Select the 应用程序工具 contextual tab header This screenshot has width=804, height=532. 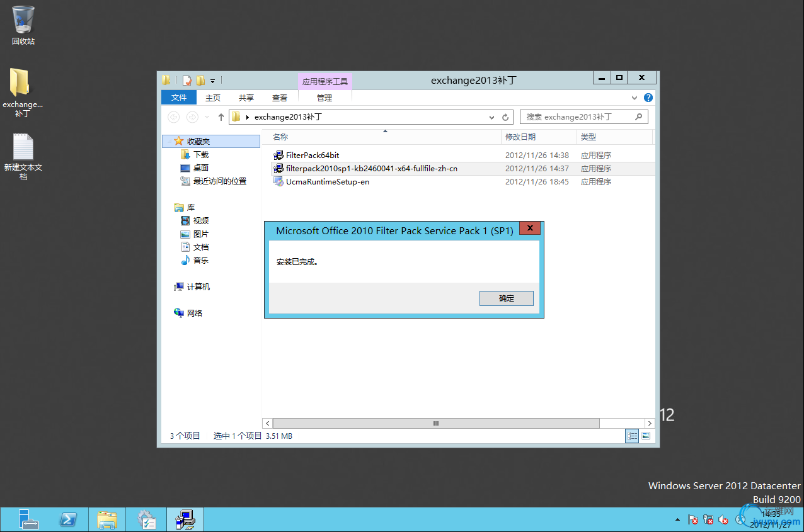(x=325, y=81)
